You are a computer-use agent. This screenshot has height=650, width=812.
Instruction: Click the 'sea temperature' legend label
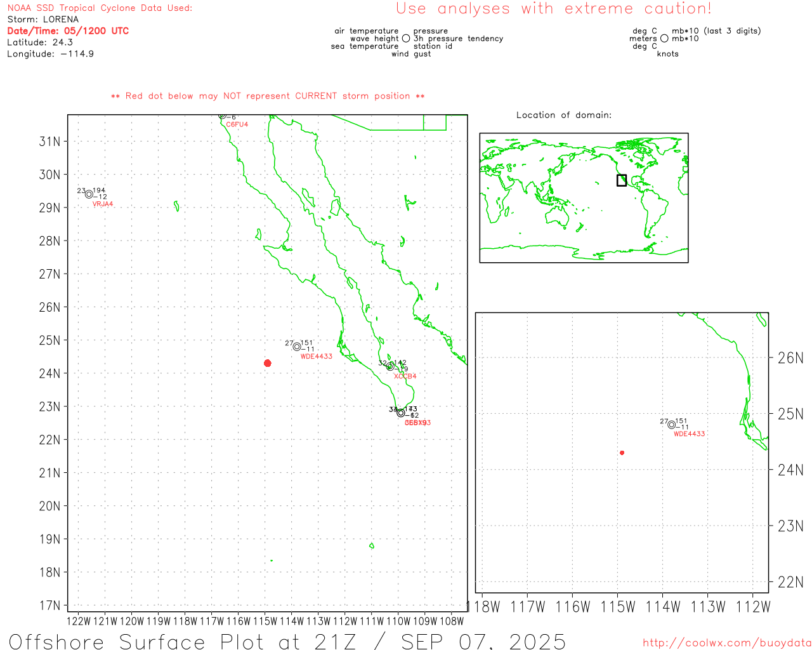[365, 46]
